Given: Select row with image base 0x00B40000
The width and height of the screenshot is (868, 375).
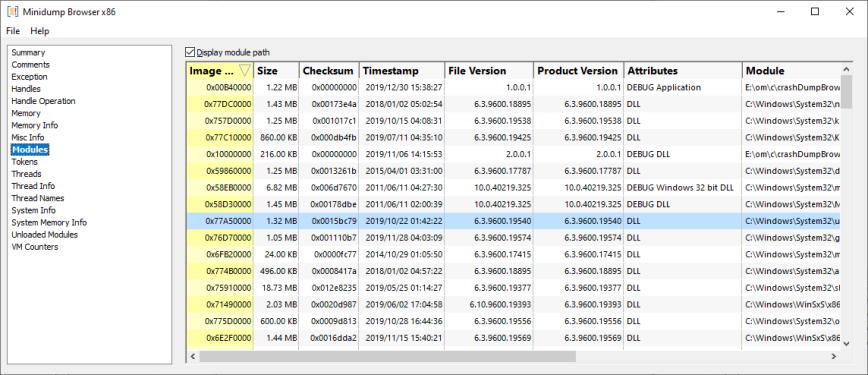Looking at the screenshot, I should tap(514, 88).
